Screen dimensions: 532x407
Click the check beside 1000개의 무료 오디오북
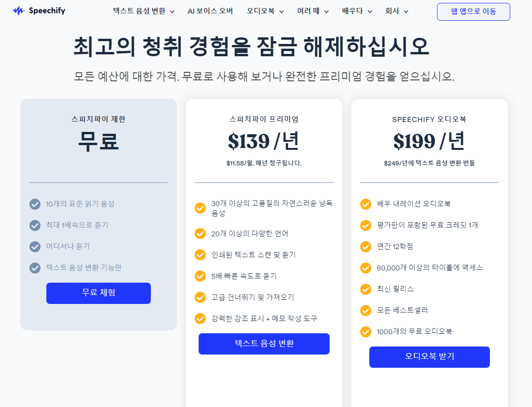pos(366,332)
